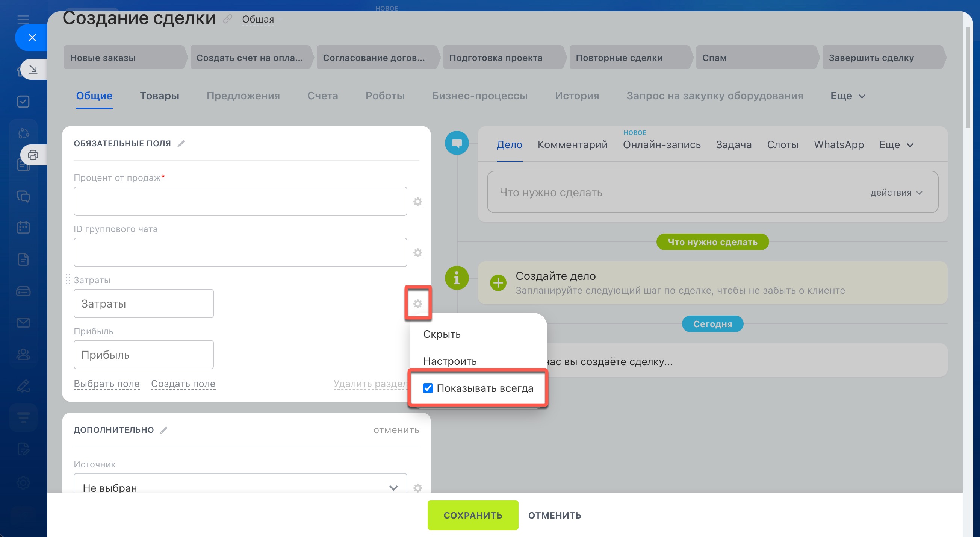Click the ОТМЕНИТЬ button at the bottom

(554, 515)
